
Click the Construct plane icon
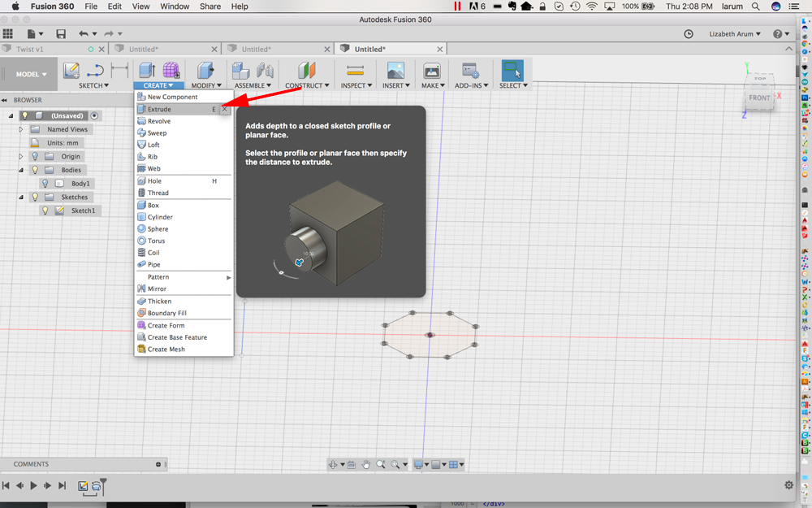coord(307,70)
